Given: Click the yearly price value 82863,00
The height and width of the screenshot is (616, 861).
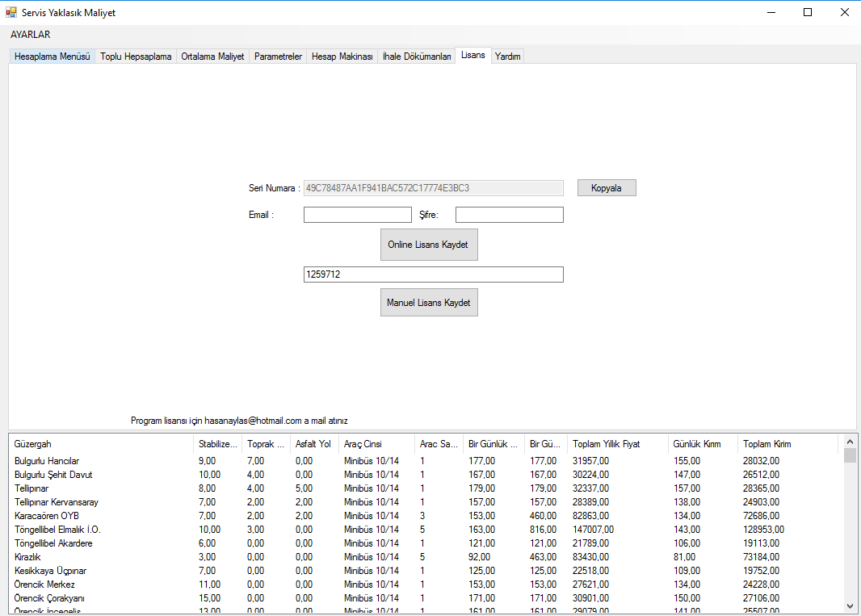Looking at the screenshot, I should pyautogui.click(x=591, y=516).
